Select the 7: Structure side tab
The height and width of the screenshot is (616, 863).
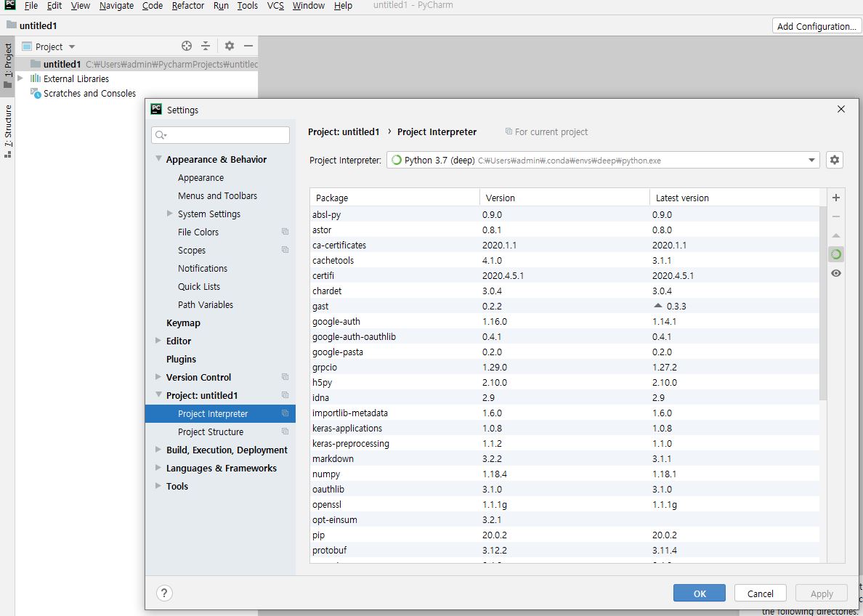pyautogui.click(x=8, y=131)
